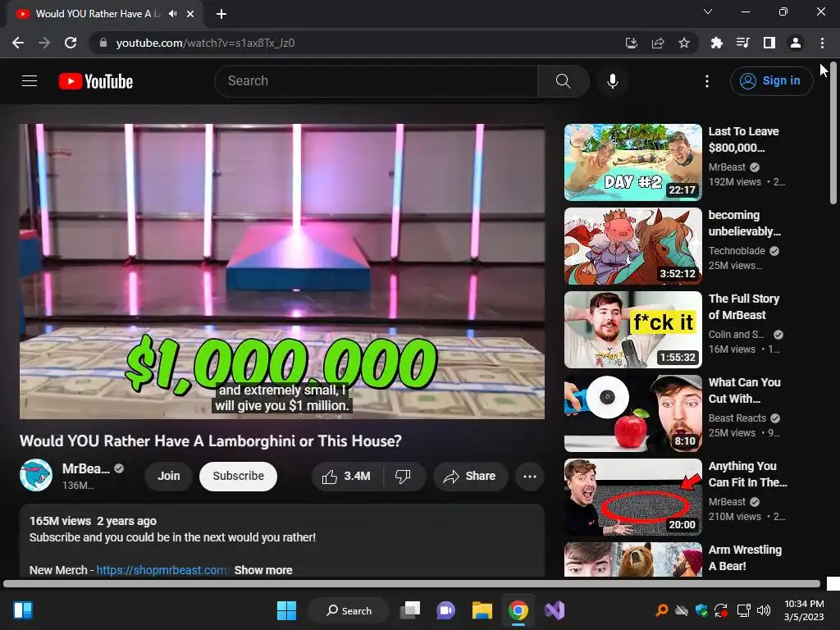Screen dimensions: 840x630
Task: Open The Full Story of MrBeast thumbnail
Action: [x=632, y=330]
